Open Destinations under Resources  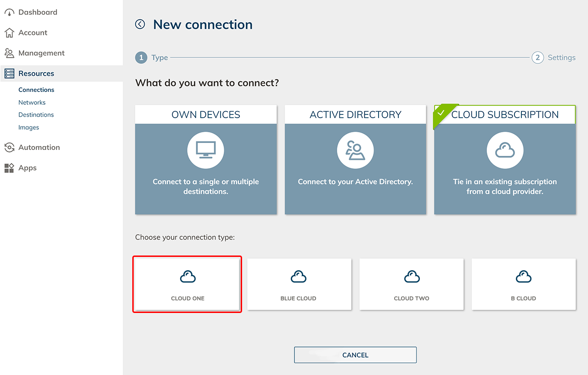point(36,115)
